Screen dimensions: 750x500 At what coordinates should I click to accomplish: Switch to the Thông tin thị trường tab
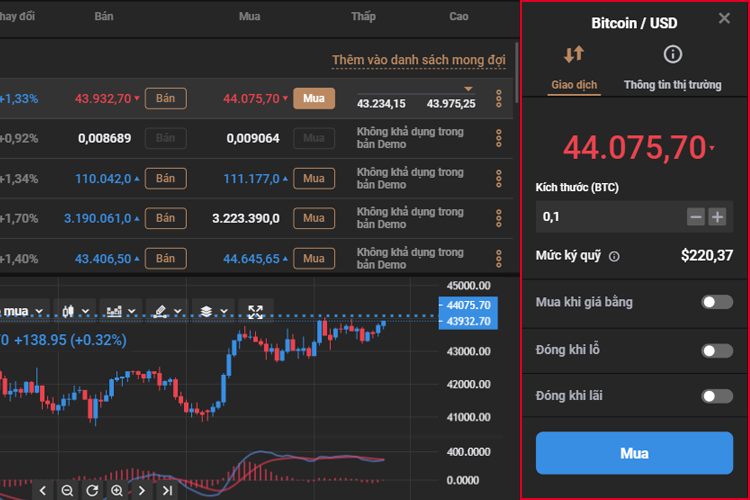pyautogui.click(x=672, y=85)
